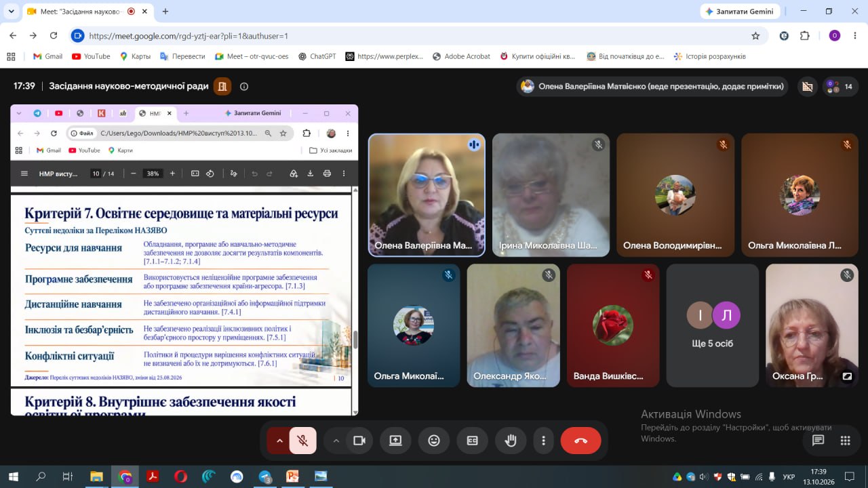Open the apps grid in bookmarks bar
Image resolution: width=868 pixels, height=488 pixels.
pos(11,56)
